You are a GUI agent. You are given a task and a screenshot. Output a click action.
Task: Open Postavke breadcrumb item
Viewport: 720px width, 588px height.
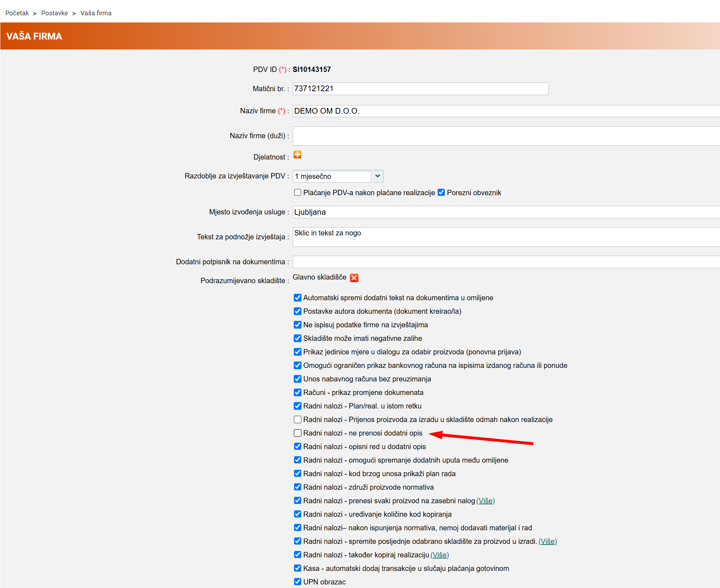coord(54,13)
